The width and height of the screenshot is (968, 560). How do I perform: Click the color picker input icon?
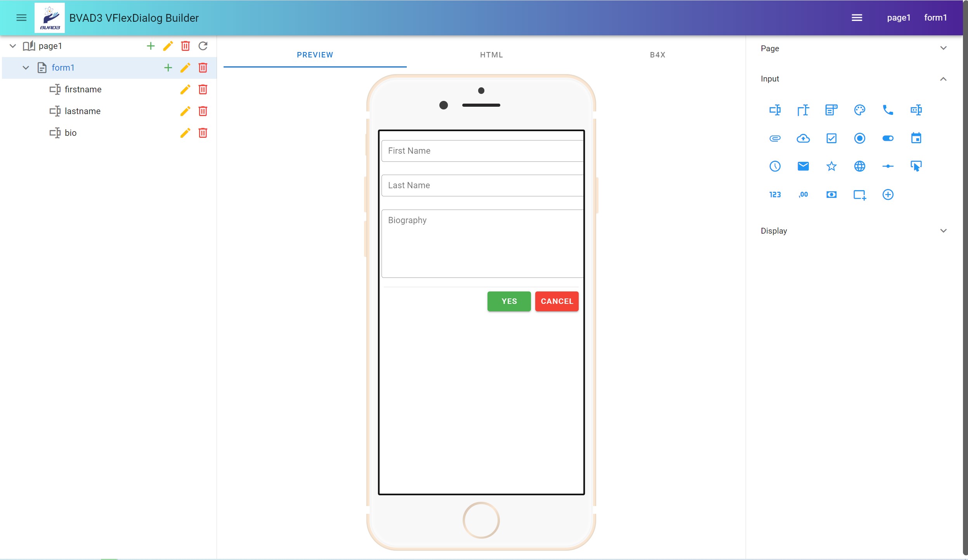click(860, 109)
